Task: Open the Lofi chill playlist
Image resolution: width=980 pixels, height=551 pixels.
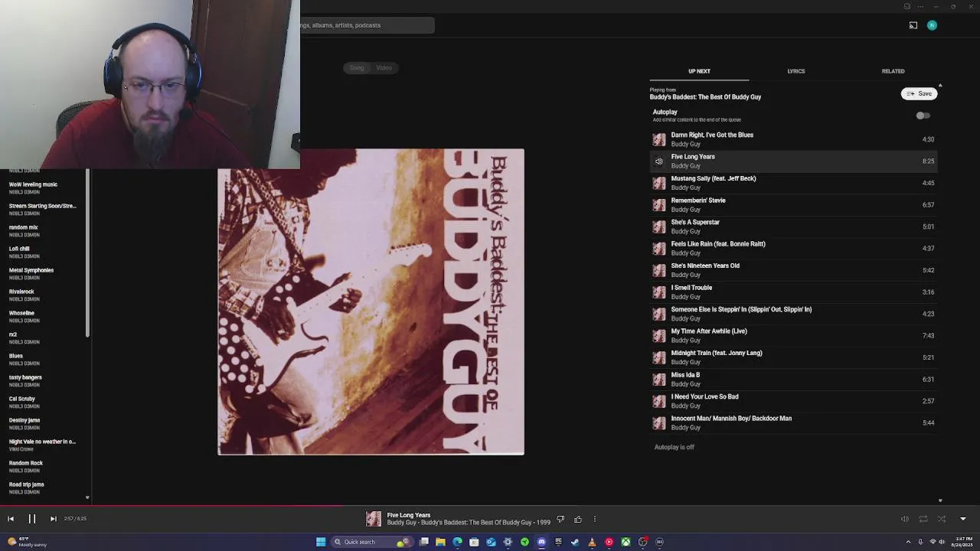Action: (19, 249)
